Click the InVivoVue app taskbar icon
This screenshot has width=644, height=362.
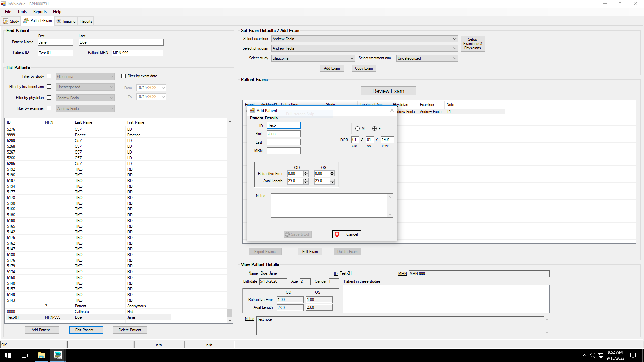pyautogui.click(x=58, y=355)
